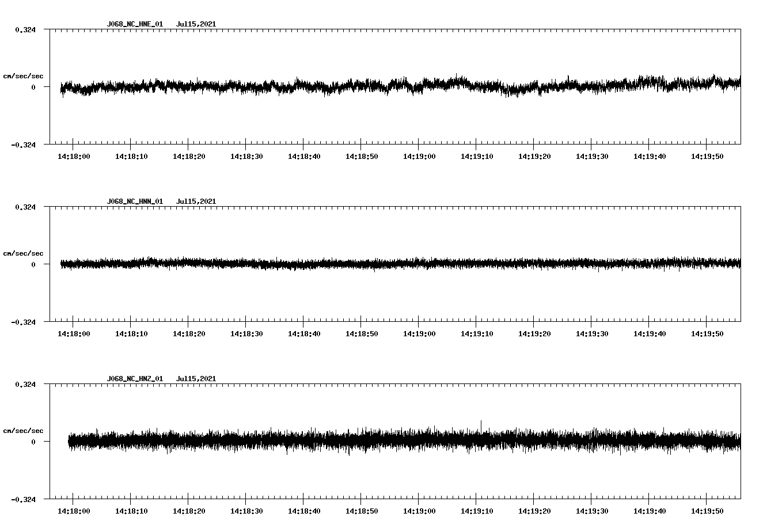Viewport: 782px width, 532px height.
Task: Click 14:19:00 time label under HNE plot
Action: click(x=419, y=156)
